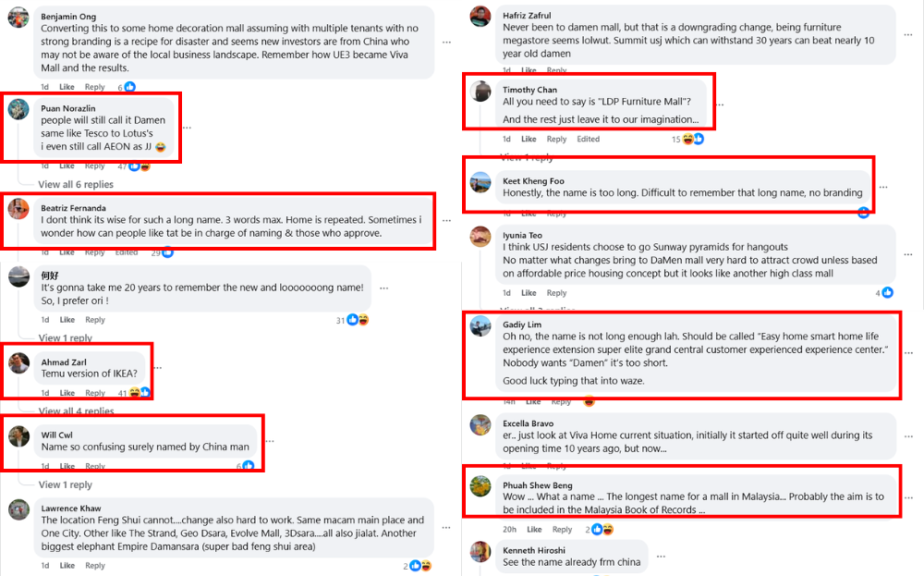Click like reaction icon on Iyunia Teo's comment

pyautogui.click(x=887, y=292)
